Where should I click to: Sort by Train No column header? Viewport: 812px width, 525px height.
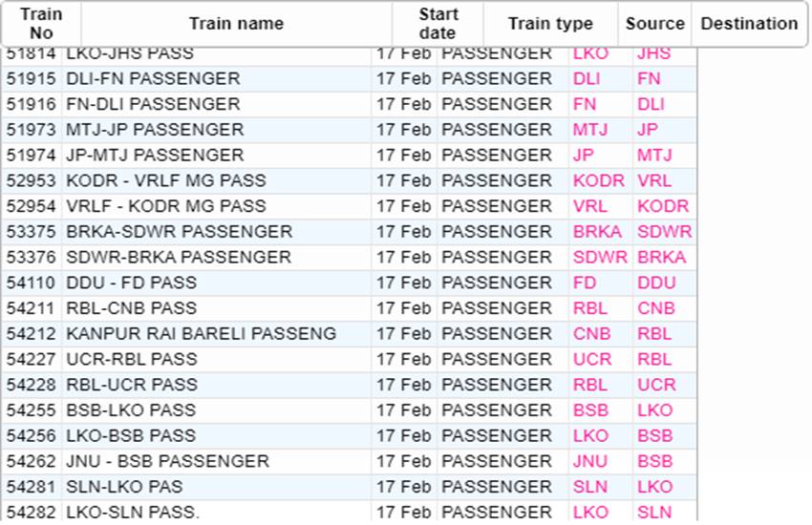pyautogui.click(x=41, y=24)
